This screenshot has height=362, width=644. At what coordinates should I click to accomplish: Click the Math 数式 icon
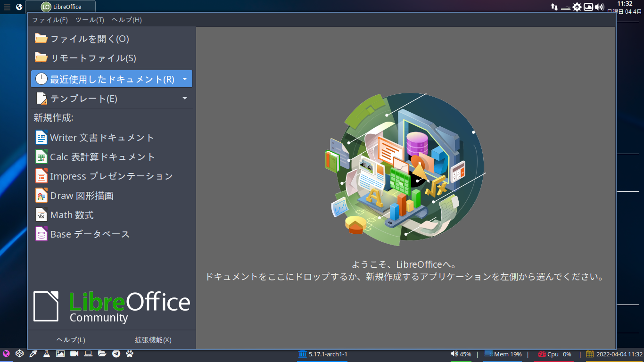coord(41,214)
